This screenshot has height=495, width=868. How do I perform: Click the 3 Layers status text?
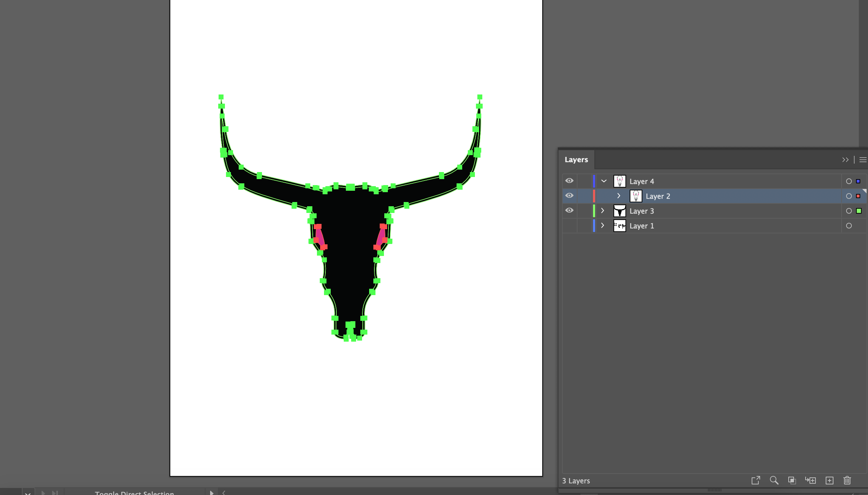tap(576, 481)
